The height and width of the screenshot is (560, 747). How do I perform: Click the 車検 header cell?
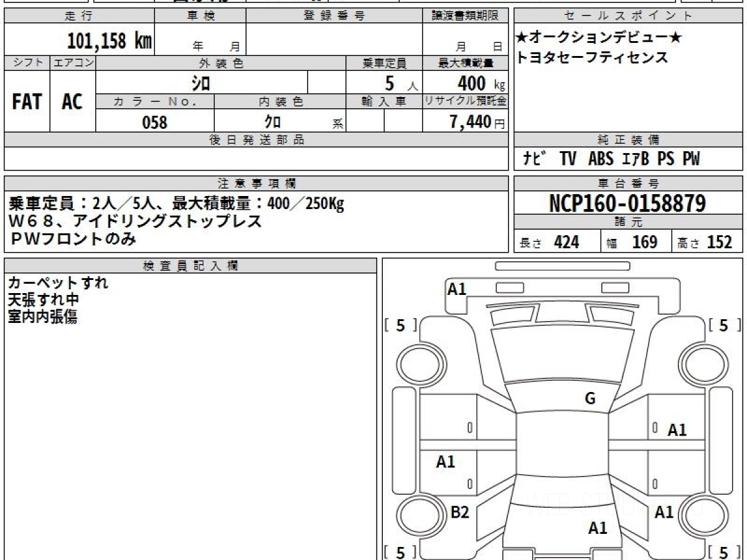point(200,16)
